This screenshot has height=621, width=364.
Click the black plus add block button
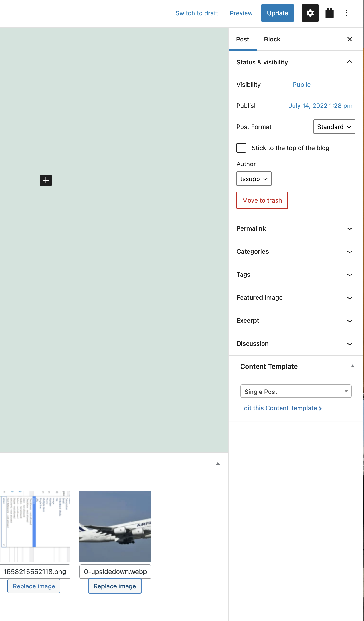[46, 180]
